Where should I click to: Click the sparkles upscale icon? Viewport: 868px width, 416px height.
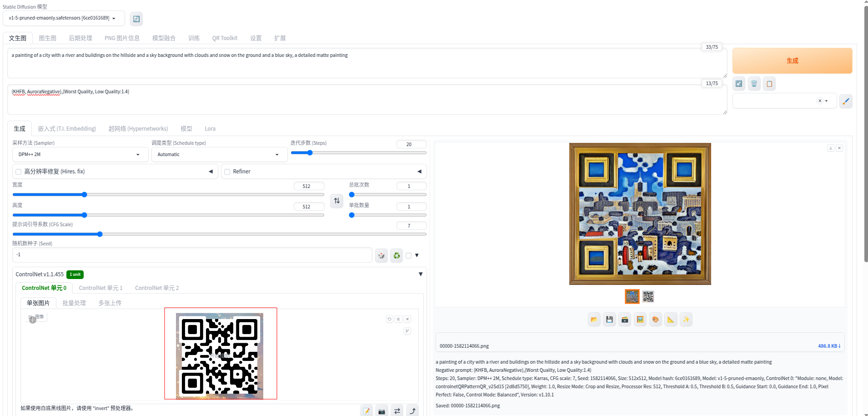[686, 320]
